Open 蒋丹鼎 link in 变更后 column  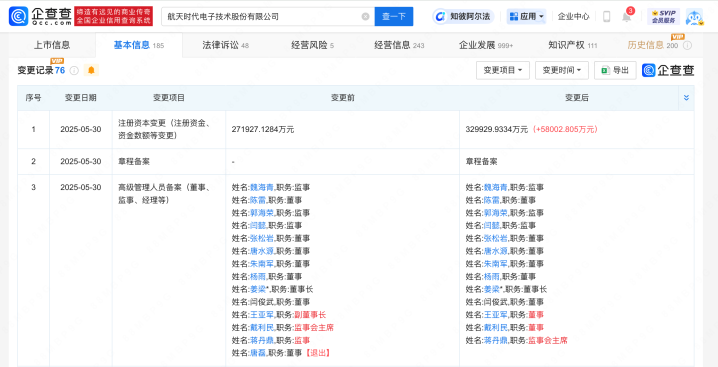pos(495,340)
